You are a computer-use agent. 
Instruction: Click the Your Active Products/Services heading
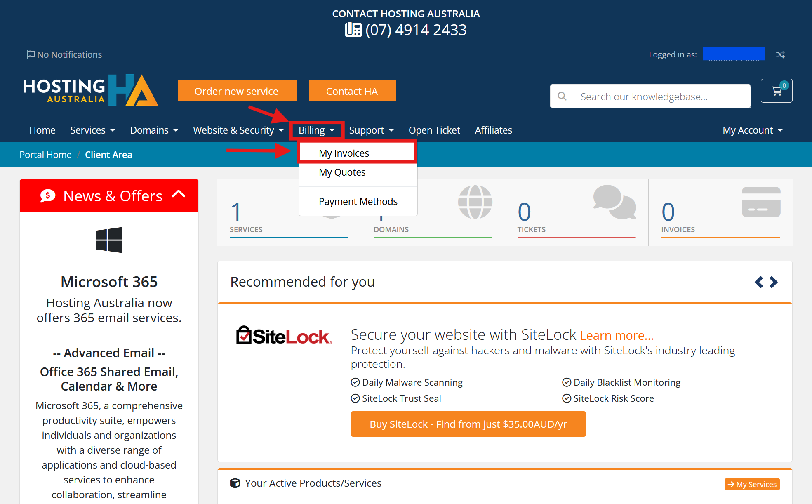[x=313, y=483]
